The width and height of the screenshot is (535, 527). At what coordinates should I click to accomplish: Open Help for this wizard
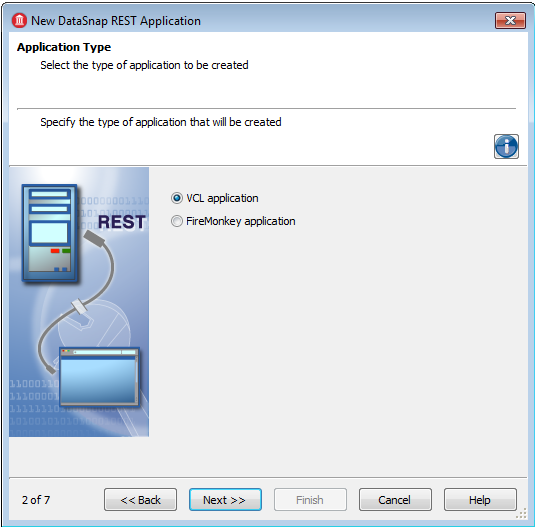click(x=480, y=499)
